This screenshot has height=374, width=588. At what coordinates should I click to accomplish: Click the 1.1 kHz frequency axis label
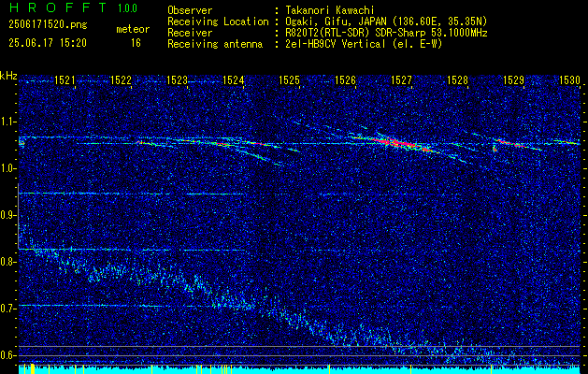click(x=7, y=122)
